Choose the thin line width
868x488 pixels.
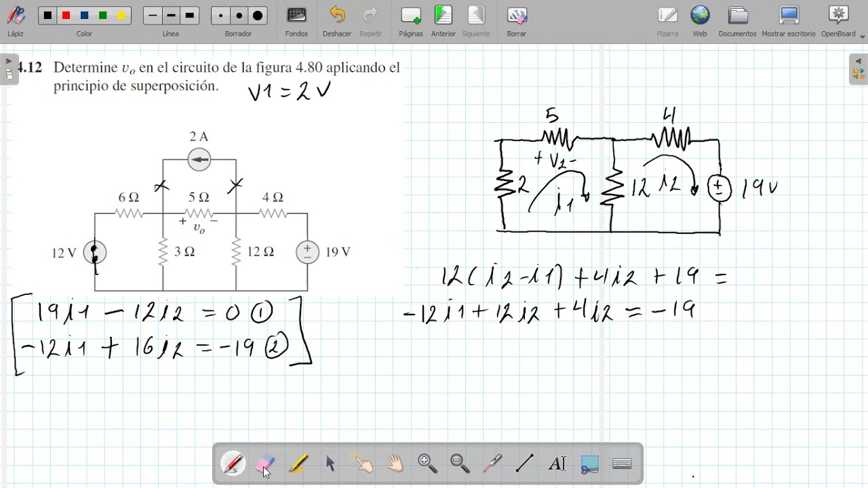153,16
